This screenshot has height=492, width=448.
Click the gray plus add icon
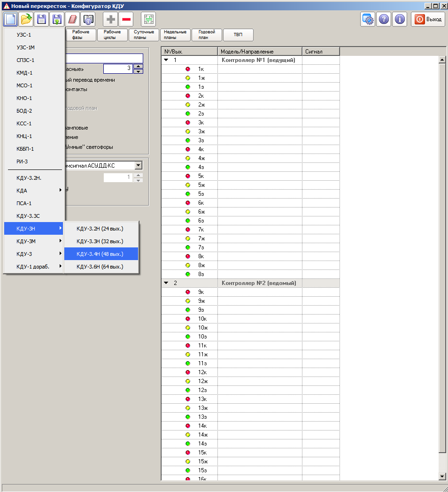click(x=110, y=19)
